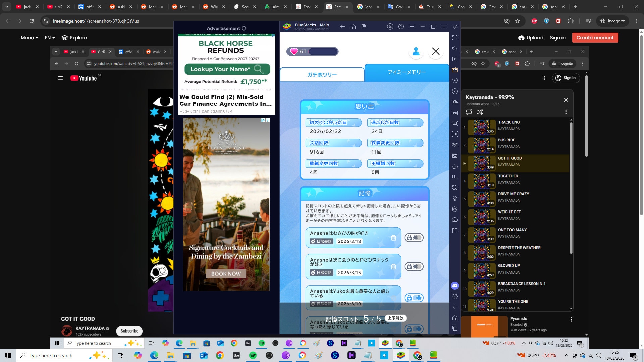Image resolution: width=644 pixels, height=362 pixels.
Task: Open Spotify from Windows taskbar
Action: tap(253, 355)
